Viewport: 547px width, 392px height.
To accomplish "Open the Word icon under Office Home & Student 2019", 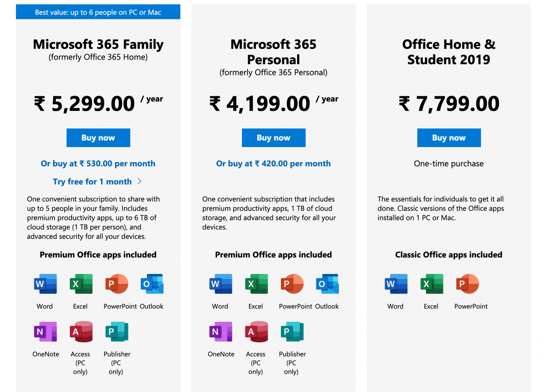I will [x=395, y=284].
